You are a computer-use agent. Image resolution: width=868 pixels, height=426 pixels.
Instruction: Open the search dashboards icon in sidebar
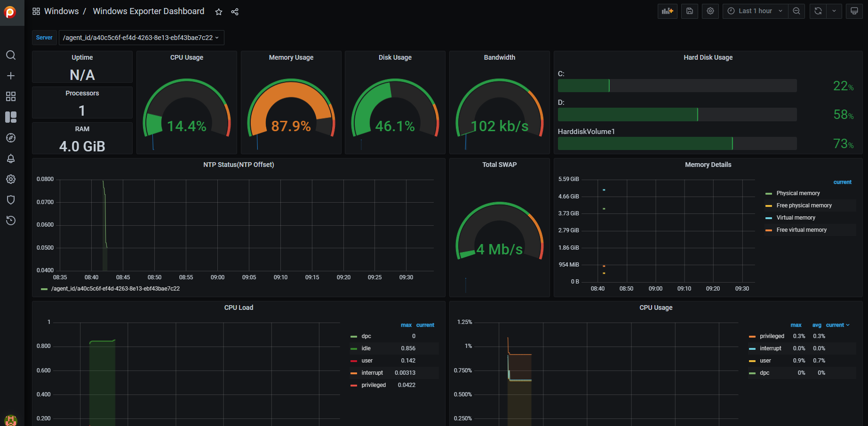click(11, 55)
